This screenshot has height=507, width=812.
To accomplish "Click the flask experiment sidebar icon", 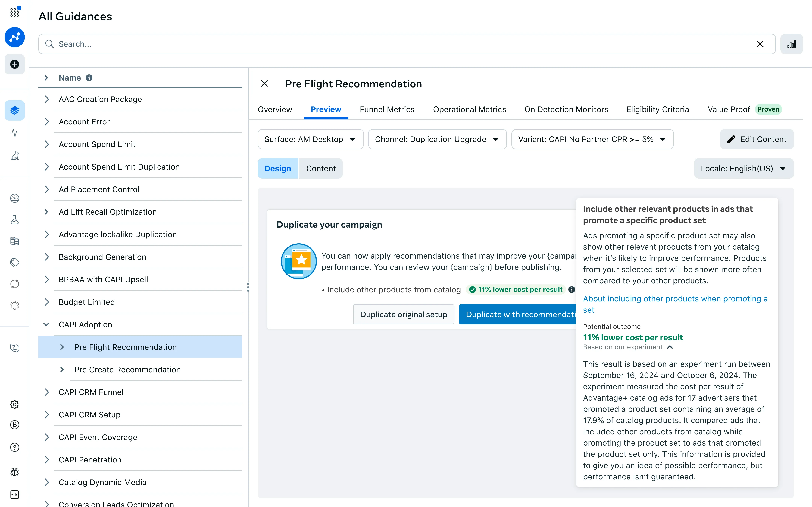I will coord(14,220).
